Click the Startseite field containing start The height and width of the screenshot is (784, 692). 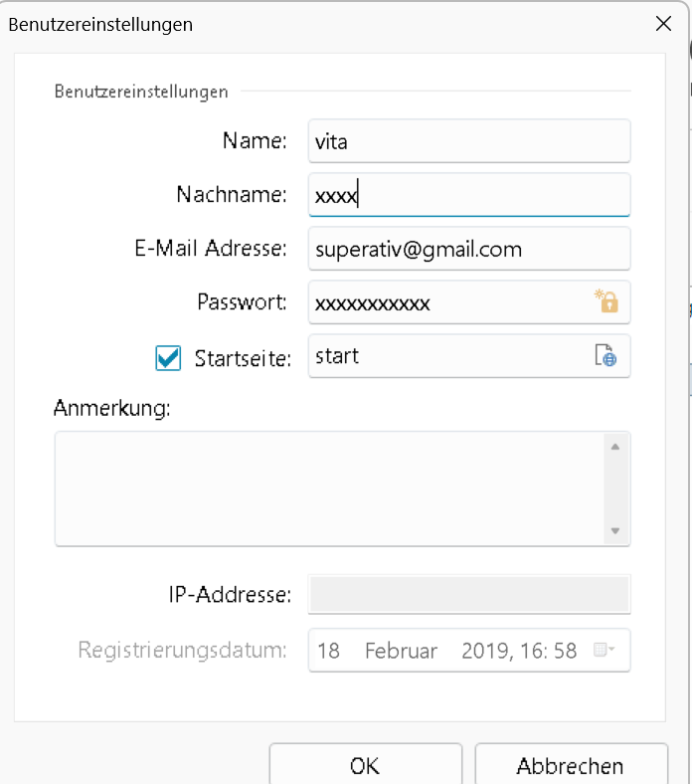[449, 356]
